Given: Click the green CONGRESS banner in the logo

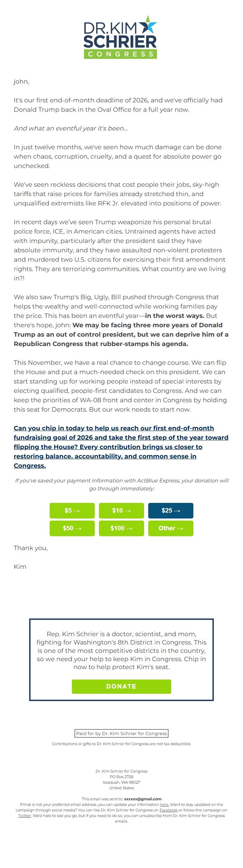Looking at the screenshot, I should [120, 53].
